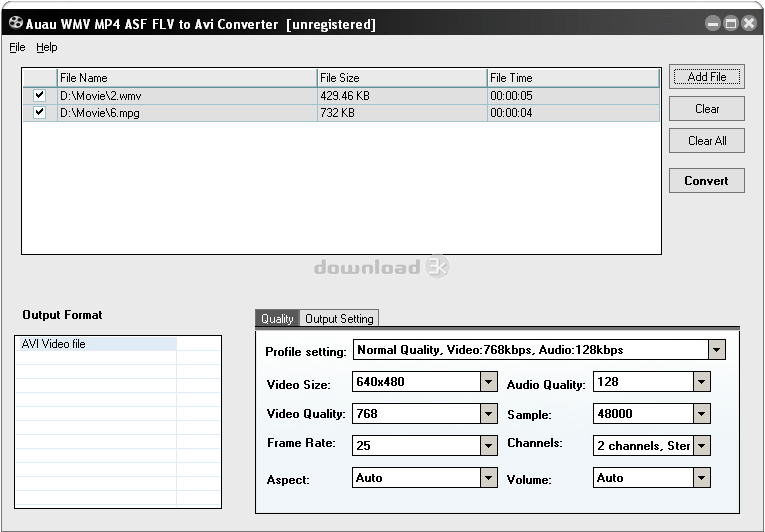The image size is (765, 532).
Task: Click the 768 video quality value
Action: click(367, 414)
